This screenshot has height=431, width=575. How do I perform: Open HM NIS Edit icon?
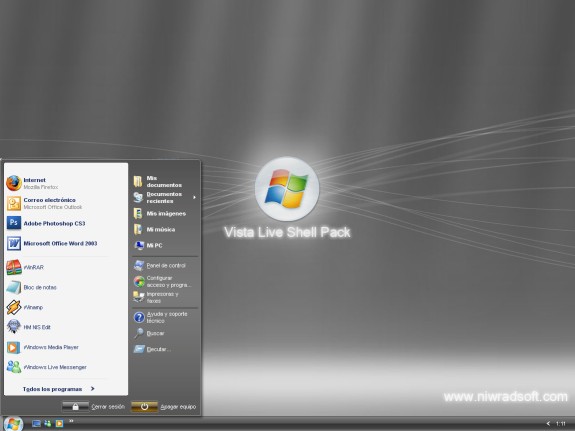click(x=14, y=327)
